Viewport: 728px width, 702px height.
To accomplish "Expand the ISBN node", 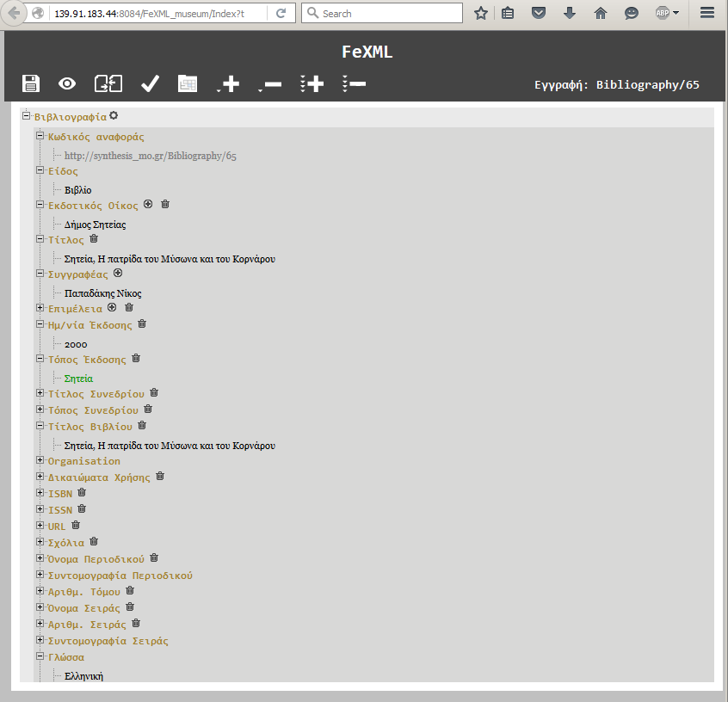I will (40, 493).
